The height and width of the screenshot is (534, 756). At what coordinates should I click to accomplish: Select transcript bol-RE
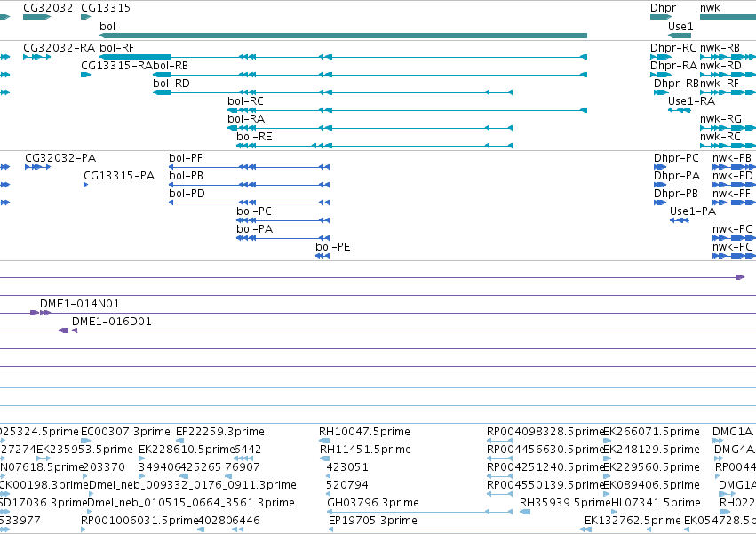point(374,146)
